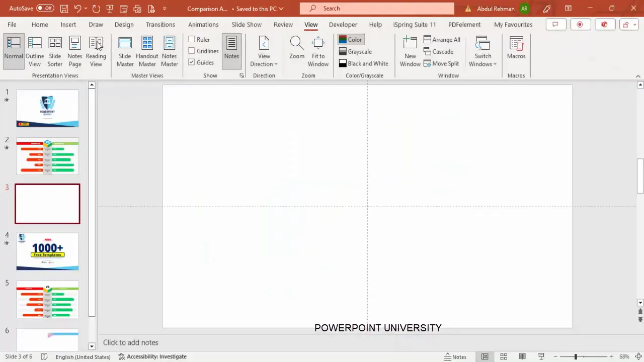Select Grayscale view mode
The height and width of the screenshot is (362, 644).
356,52
